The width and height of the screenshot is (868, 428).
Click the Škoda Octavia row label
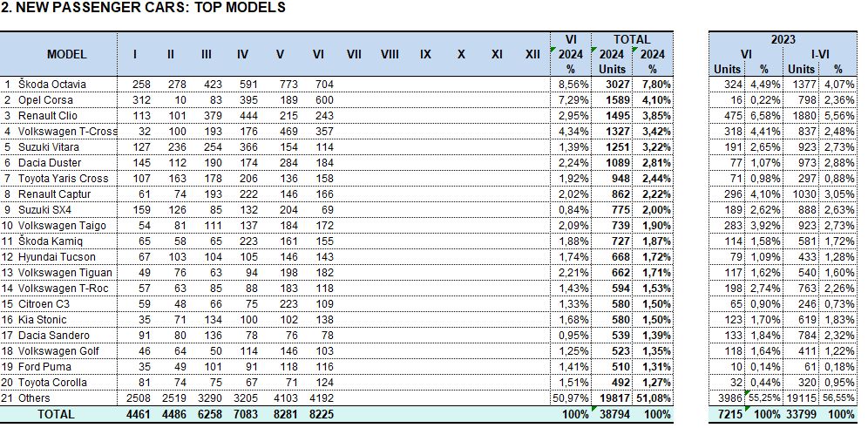pyautogui.click(x=52, y=85)
